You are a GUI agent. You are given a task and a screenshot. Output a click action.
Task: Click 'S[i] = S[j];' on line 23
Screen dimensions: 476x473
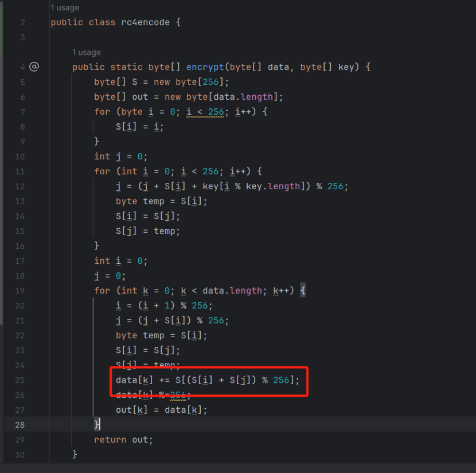click(148, 350)
